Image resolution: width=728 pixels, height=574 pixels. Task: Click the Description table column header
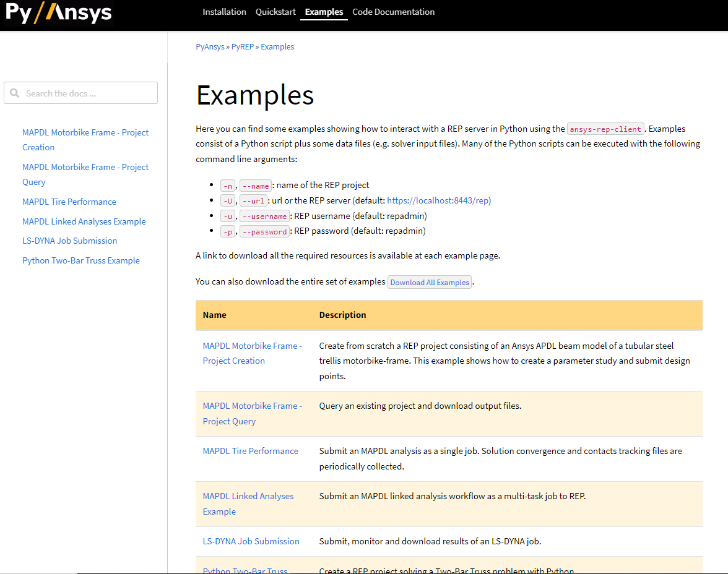click(343, 315)
